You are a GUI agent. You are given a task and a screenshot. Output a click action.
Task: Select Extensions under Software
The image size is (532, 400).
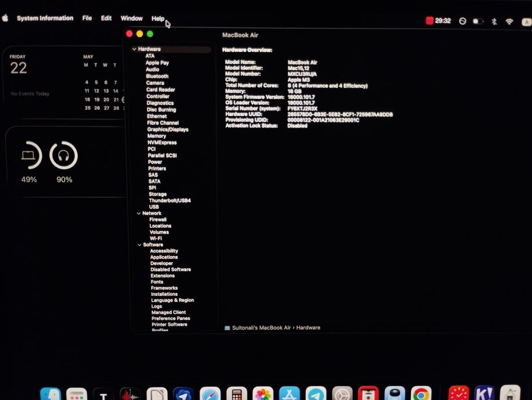coord(163,276)
